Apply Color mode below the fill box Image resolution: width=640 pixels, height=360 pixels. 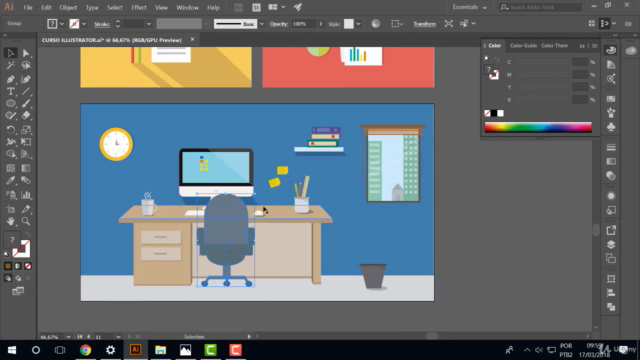click(x=8, y=266)
